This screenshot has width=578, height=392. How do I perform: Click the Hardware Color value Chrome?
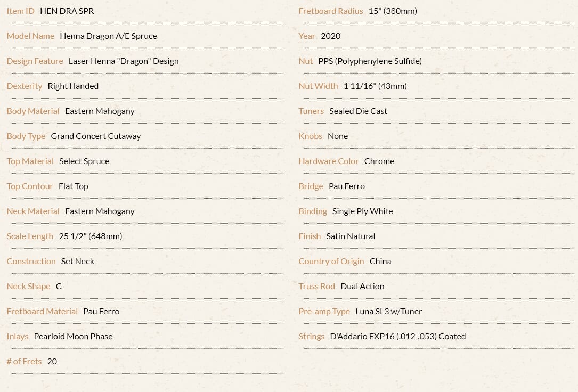click(379, 161)
